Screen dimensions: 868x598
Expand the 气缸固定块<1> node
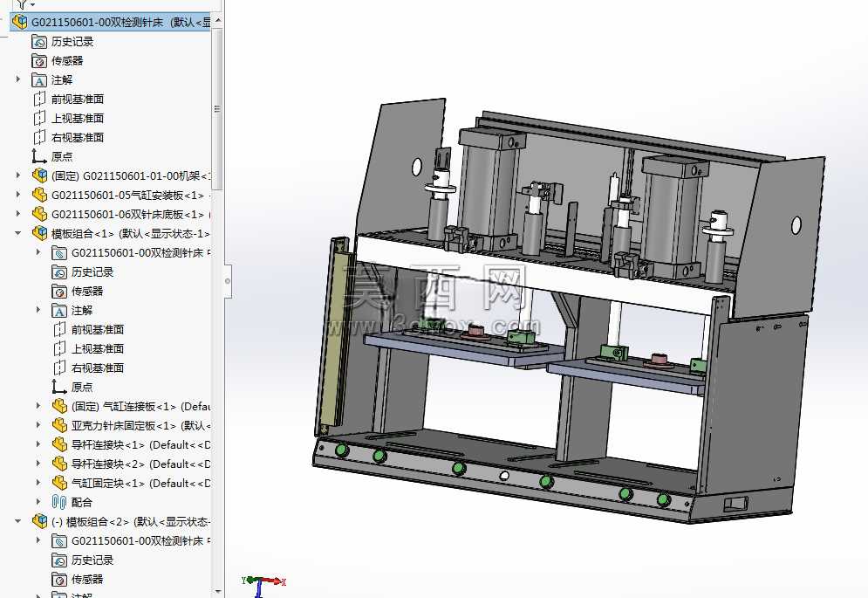click(x=38, y=483)
